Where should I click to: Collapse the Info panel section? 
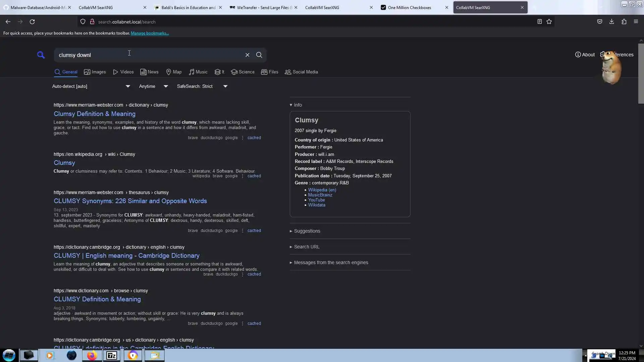click(x=296, y=105)
